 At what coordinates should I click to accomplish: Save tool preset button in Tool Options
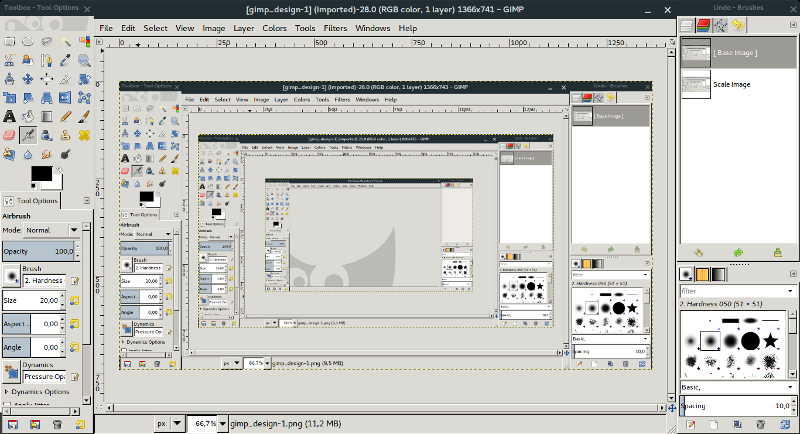(x=13, y=424)
